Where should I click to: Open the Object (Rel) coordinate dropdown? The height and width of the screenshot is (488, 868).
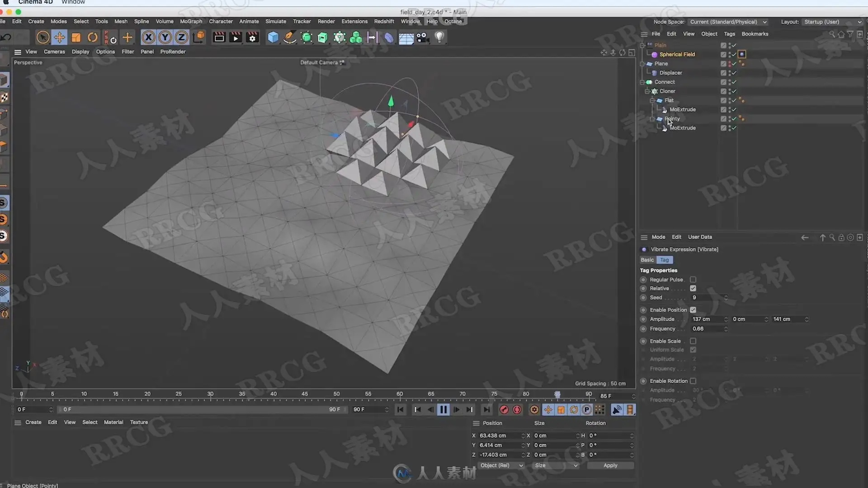click(x=501, y=465)
